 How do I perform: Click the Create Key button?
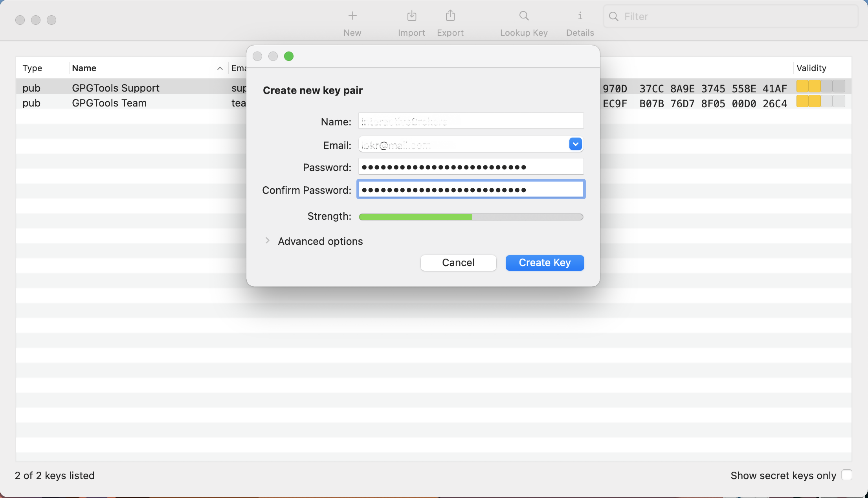point(545,263)
